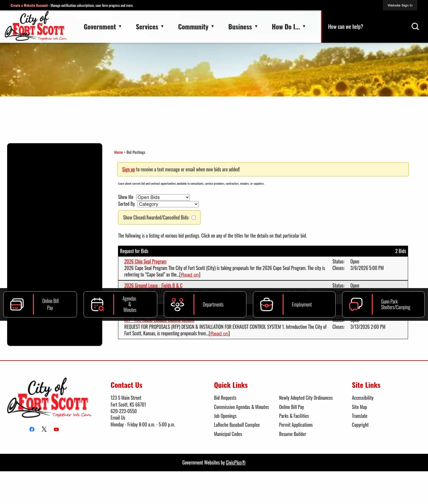Image resolution: width=428 pixels, height=504 pixels.
Task: Click the Website Sign In button
Action: click(x=400, y=5)
